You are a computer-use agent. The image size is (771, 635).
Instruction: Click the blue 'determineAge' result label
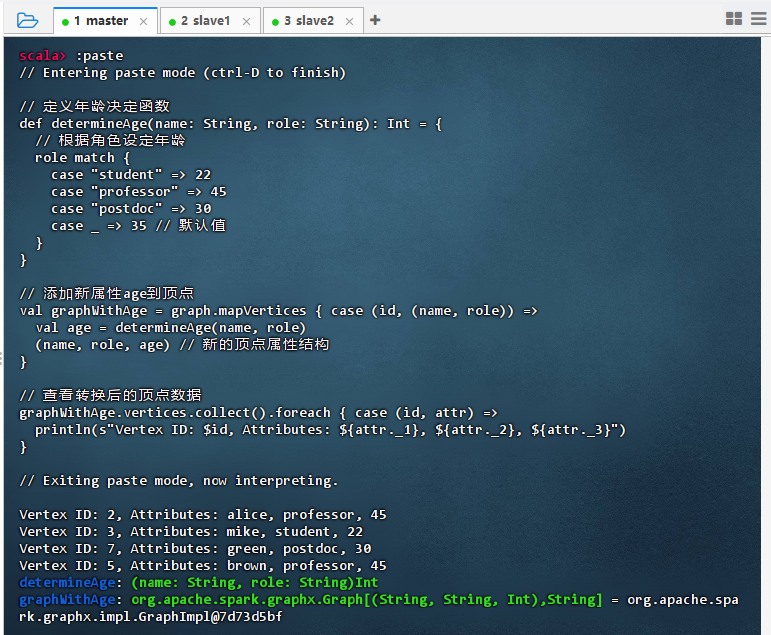tap(67, 583)
